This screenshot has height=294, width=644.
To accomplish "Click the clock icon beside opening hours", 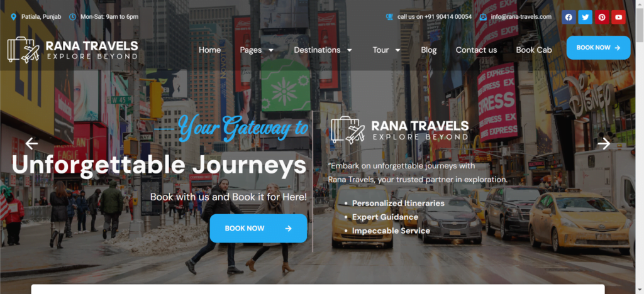I will pos(73,17).
